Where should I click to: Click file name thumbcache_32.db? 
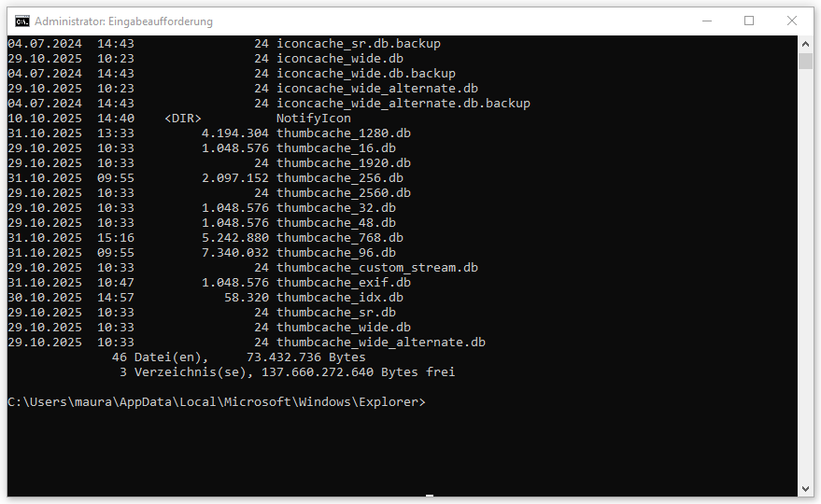point(336,208)
